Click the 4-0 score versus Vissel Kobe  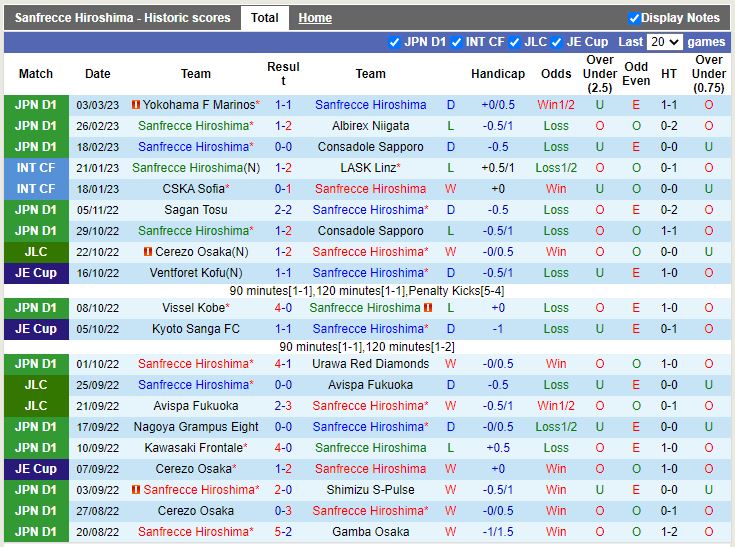(x=283, y=308)
